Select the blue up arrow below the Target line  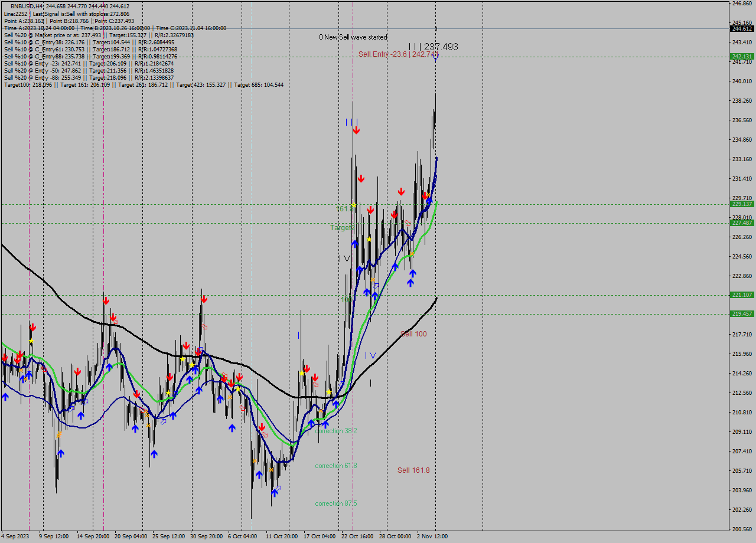pyautogui.click(x=355, y=243)
